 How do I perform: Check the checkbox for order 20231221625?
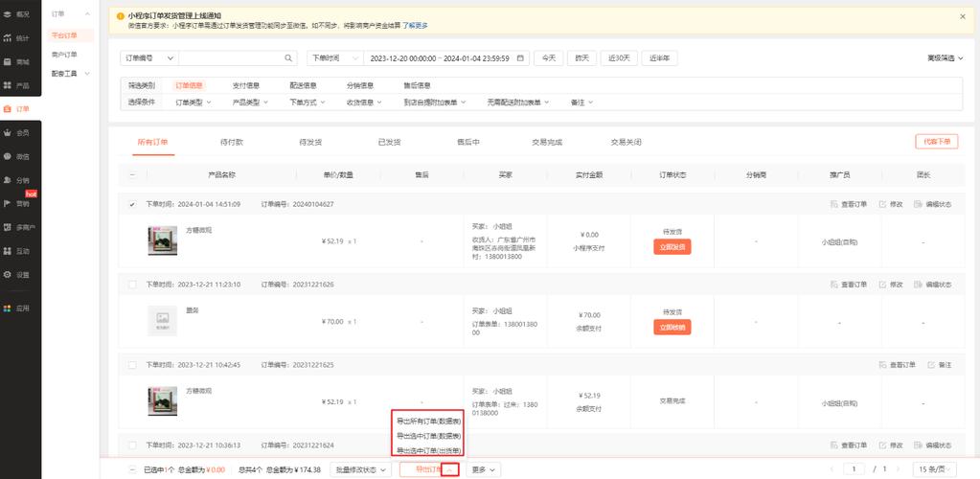[132, 365]
